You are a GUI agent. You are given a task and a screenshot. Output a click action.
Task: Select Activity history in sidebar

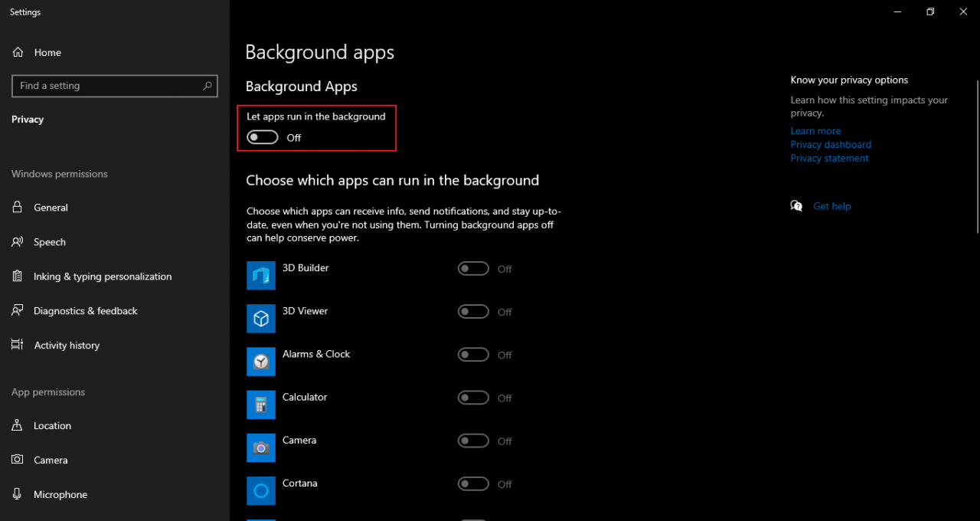pos(67,346)
